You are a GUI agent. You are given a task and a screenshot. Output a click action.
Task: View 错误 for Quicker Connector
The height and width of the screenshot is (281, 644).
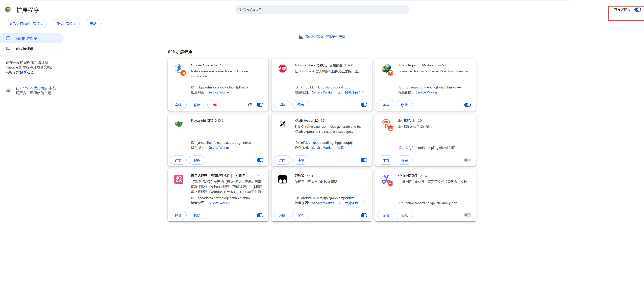coord(216,105)
